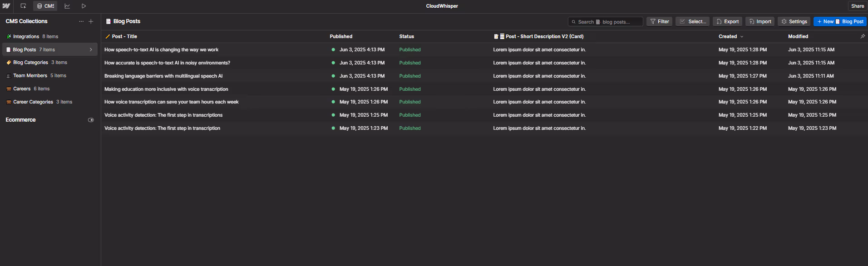Sort by Status column header
The height and width of the screenshot is (266, 868).
point(406,36)
